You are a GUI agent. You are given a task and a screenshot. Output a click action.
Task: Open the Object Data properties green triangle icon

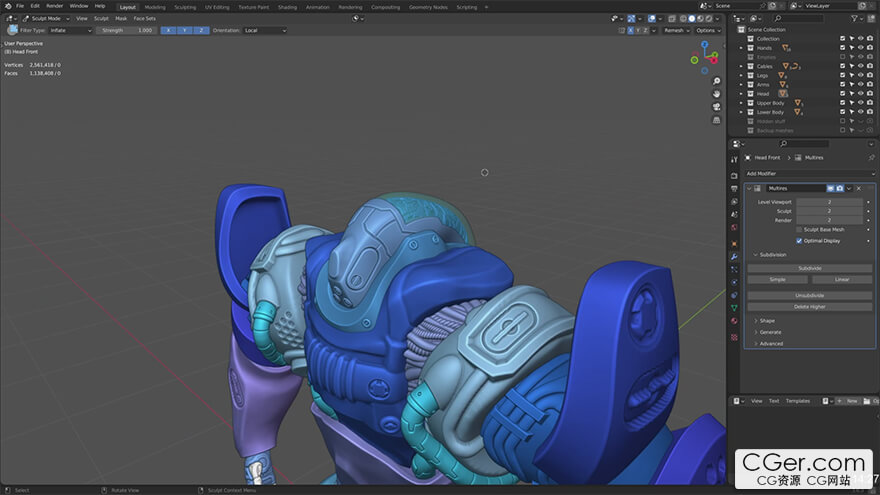click(734, 309)
